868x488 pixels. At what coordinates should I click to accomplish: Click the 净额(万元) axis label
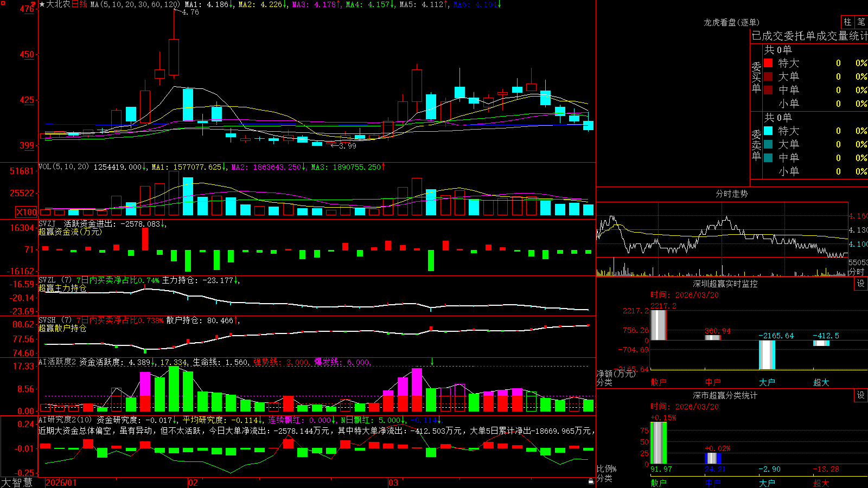(616, 374)
